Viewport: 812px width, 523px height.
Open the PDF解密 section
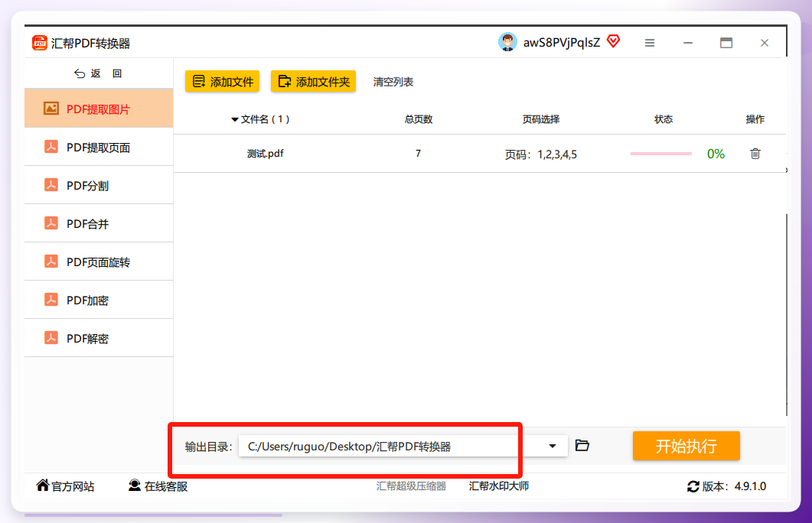(x=99, y=338)
